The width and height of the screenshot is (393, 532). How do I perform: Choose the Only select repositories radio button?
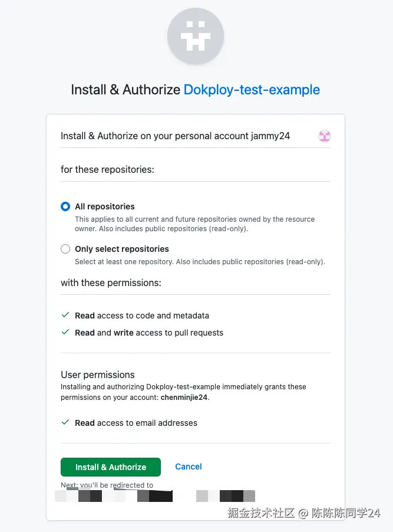(65, 249)
